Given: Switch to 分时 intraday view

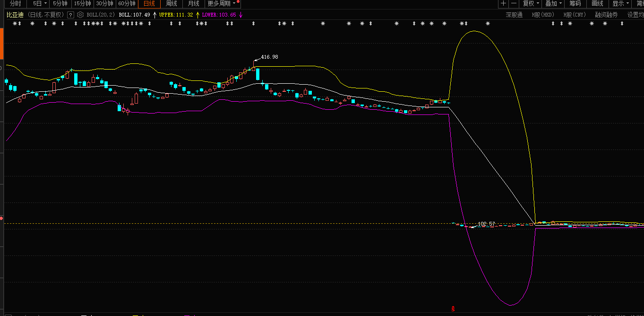Looking at the screenshot, I should [16, 4].
